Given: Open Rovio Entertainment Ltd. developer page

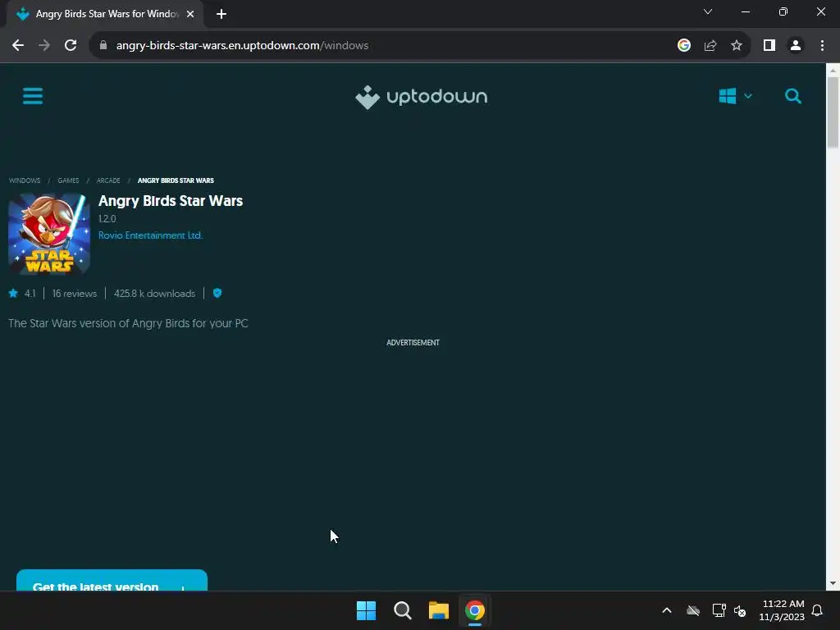Looking at the screenshot, I should coord(150,235).
